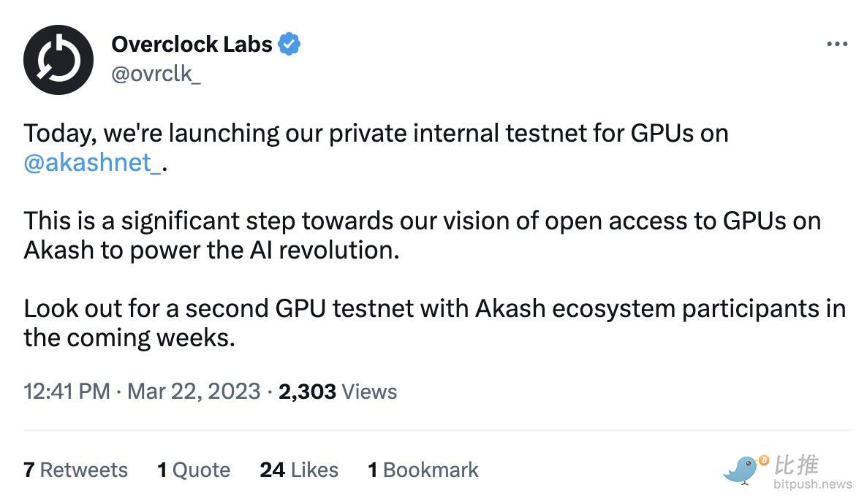Click the 1 Bookmark count
The width and height of the screenshot is (867, 504).
coord(423,470)
